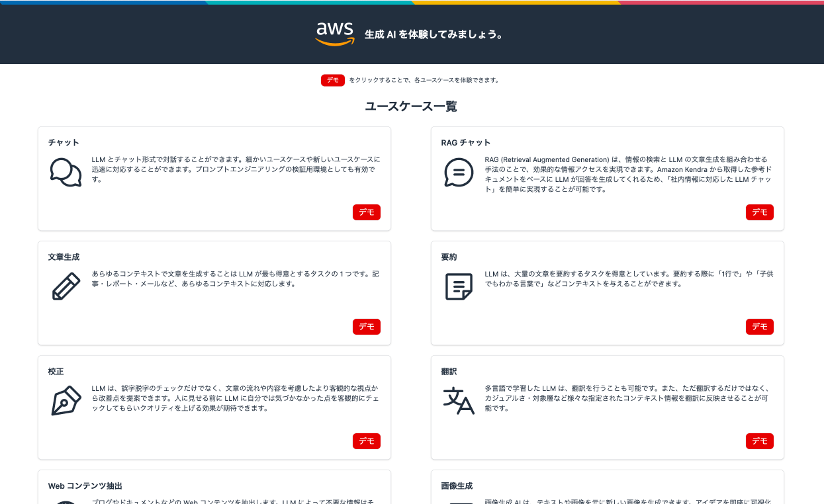Select the チャット use case card
The image size is (824, 504).
[214, 178]
